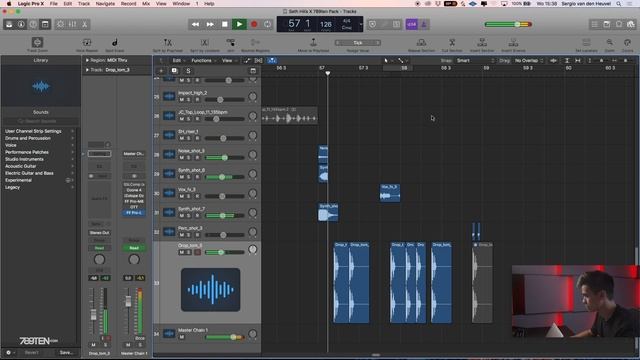The image size is (640, 360).
Task: Click the Bounce Regions toolbar icon
Action: coord(256,42)
